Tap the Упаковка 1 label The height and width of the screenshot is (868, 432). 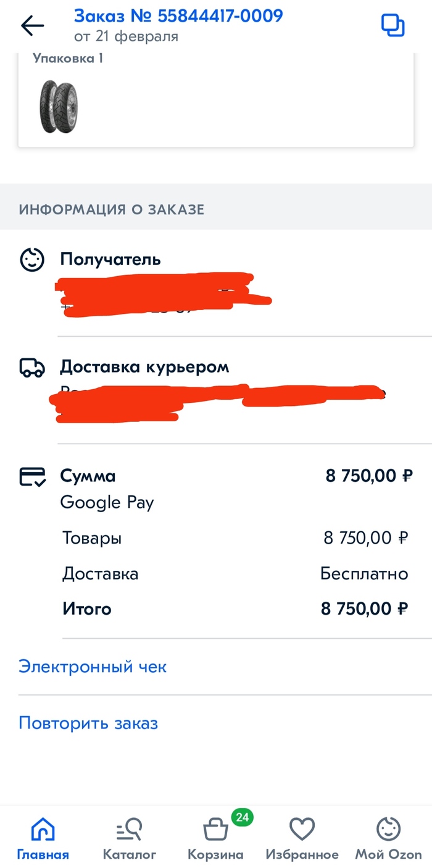[68, 59]
